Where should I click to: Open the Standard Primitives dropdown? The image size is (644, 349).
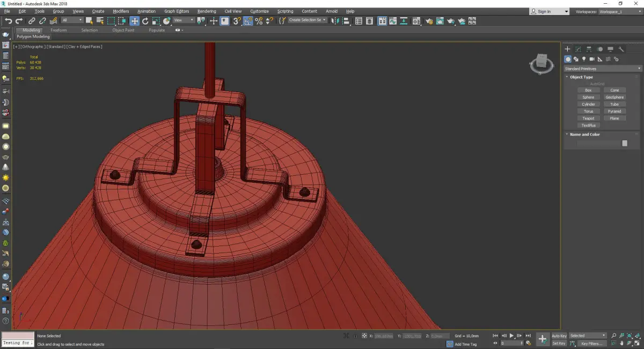tap(602, 69)
